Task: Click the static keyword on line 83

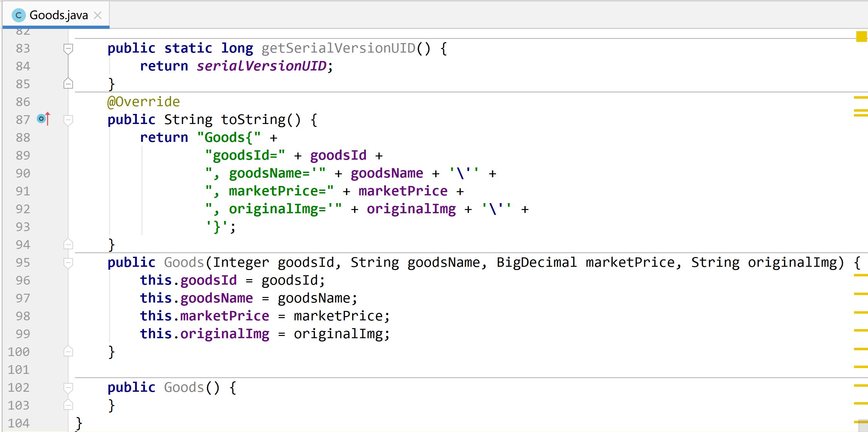Action: (x=188, y=48)
